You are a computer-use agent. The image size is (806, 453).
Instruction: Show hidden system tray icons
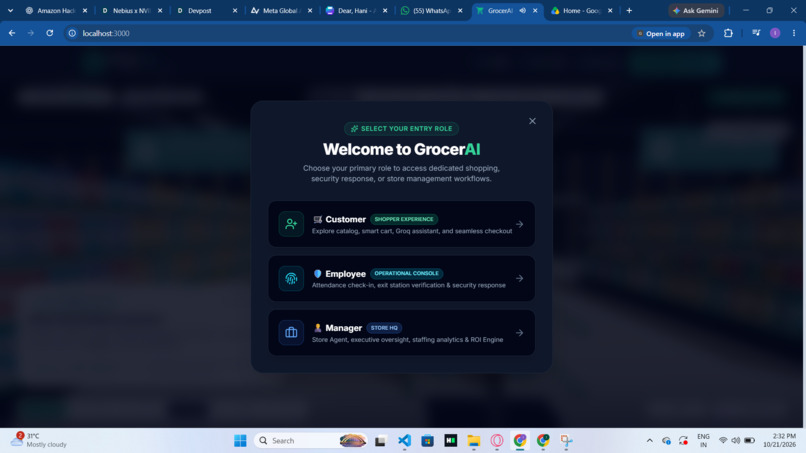click(x=650, y=441)
